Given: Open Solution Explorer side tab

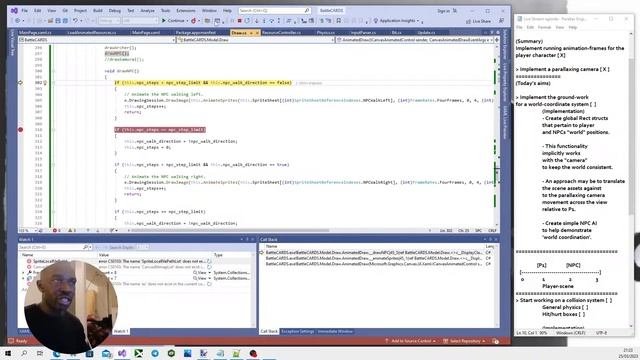Looking at the screenshot, I should pos(505,45).
